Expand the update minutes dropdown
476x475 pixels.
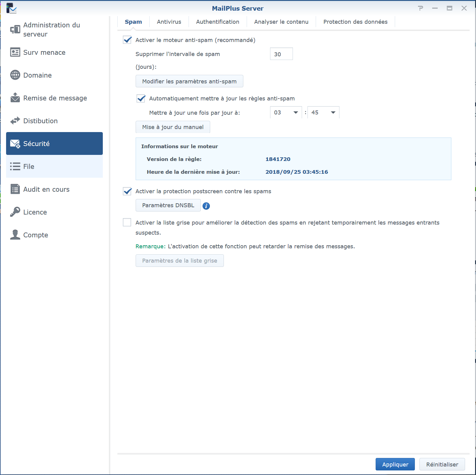(x=323, y=113)
